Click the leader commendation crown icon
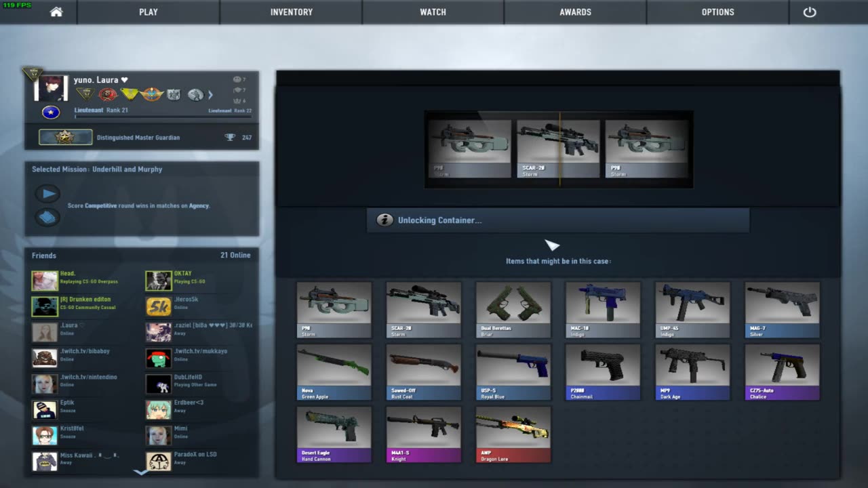This screenshot has height=488, width=868. [237, 100]
